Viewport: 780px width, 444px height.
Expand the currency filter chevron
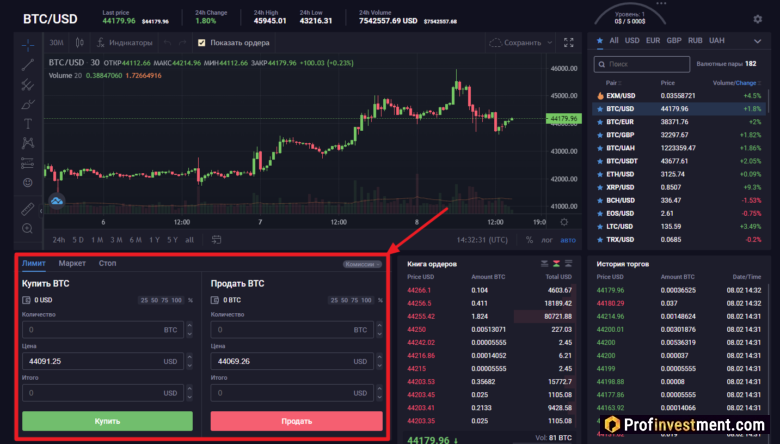pos(757,41)
